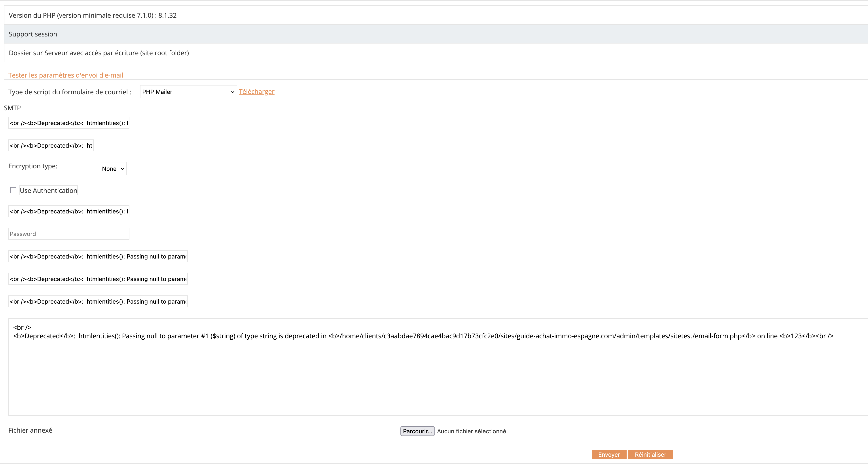Viewport: 868px width, 464px height.
Task: Click the Réinitialiser button
Action: [650, 454]
